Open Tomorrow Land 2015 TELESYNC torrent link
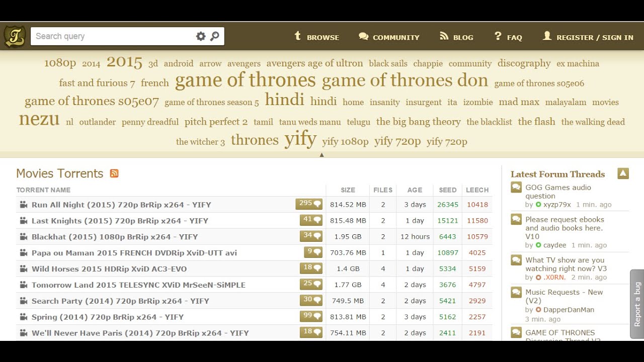This screenshot has height=362, width=644. click(138, 285)
